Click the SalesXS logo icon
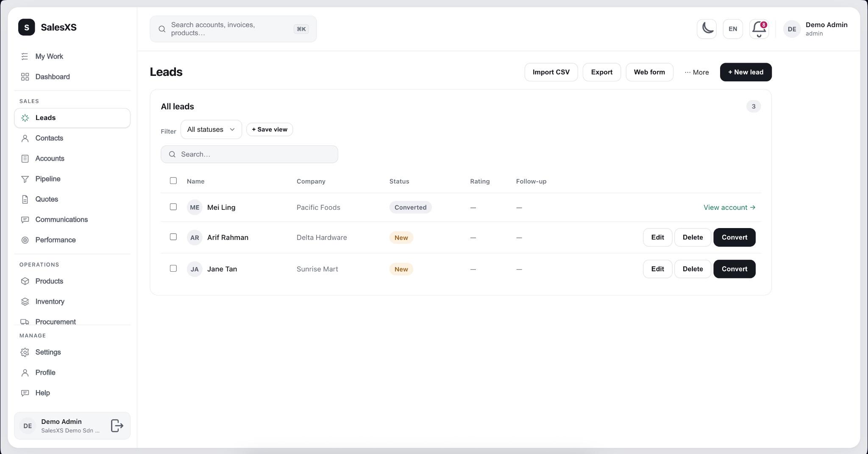This screenshot has width=868, height=454. (27, 27)
